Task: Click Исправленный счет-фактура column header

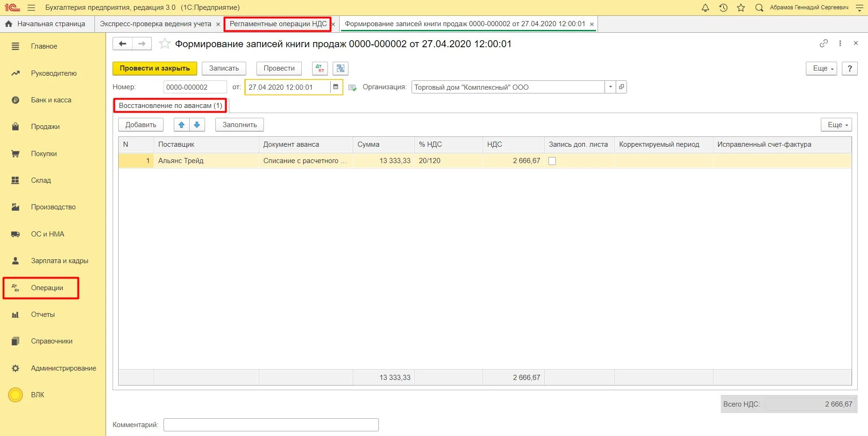Action: point(782,144)
